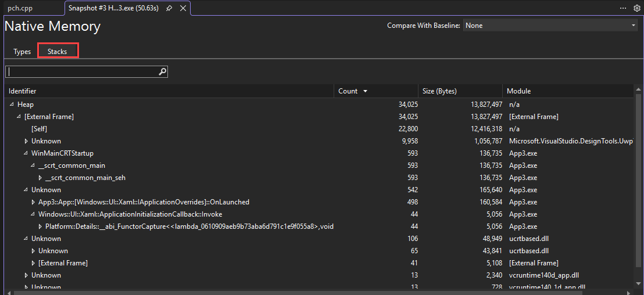Close the Snapshot #3 tab
The height and width of the screenshot is (295, 644).
point(183,8)
